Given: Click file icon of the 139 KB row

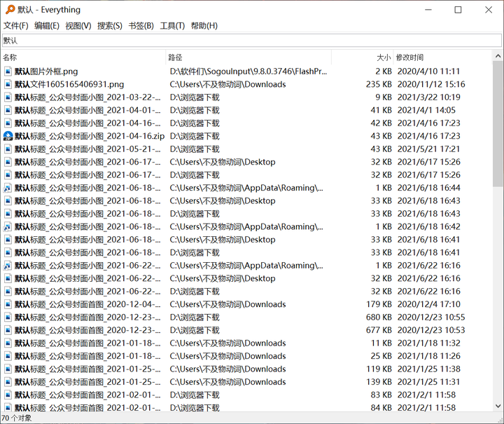Looking at the screenshot, I should [x=8, y=382].
